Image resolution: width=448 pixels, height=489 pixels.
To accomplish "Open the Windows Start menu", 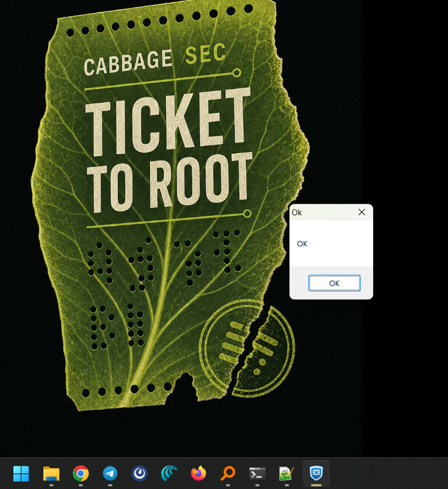I will (x=21, y=473).
